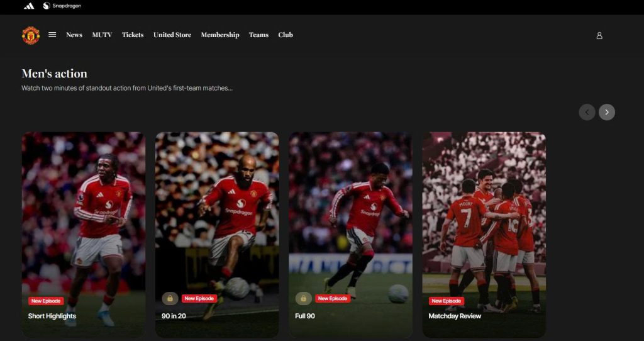Open the Club menu item
The width and height of the screenshot is (644, 341).
286,35
